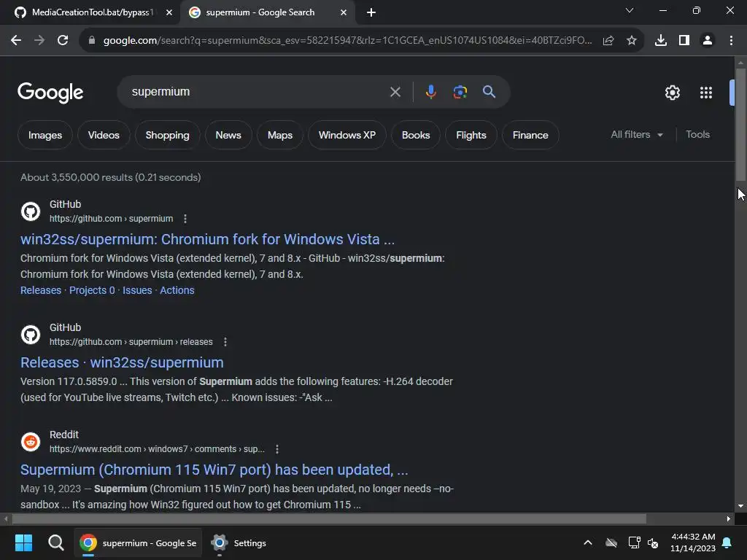
Task: Select the Books filter chip
Action: [x=415, y=135]
